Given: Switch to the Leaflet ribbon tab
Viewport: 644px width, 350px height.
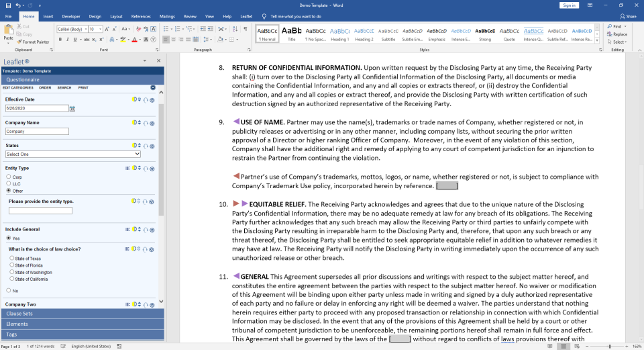Looking at the screenshot, I should (246, 16).
